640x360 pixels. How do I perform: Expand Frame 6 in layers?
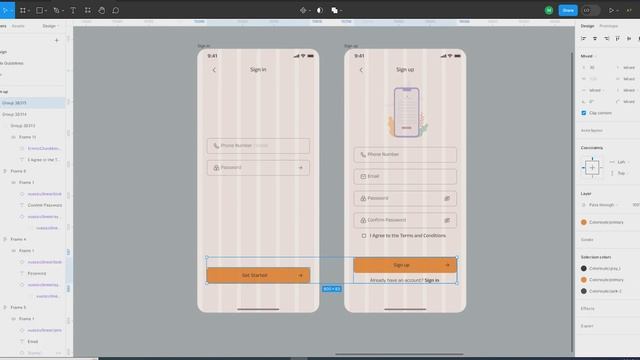[x=5, y=171]
